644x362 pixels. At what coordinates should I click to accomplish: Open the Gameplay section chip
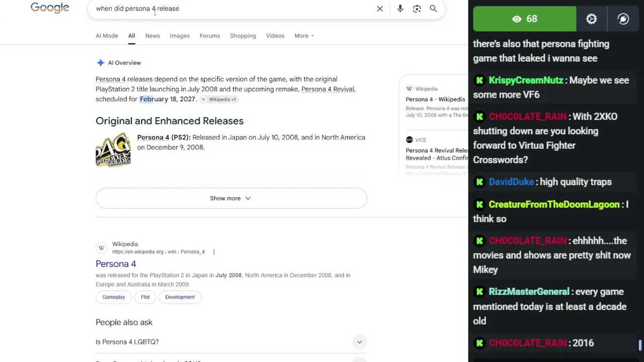coord(114,297)
